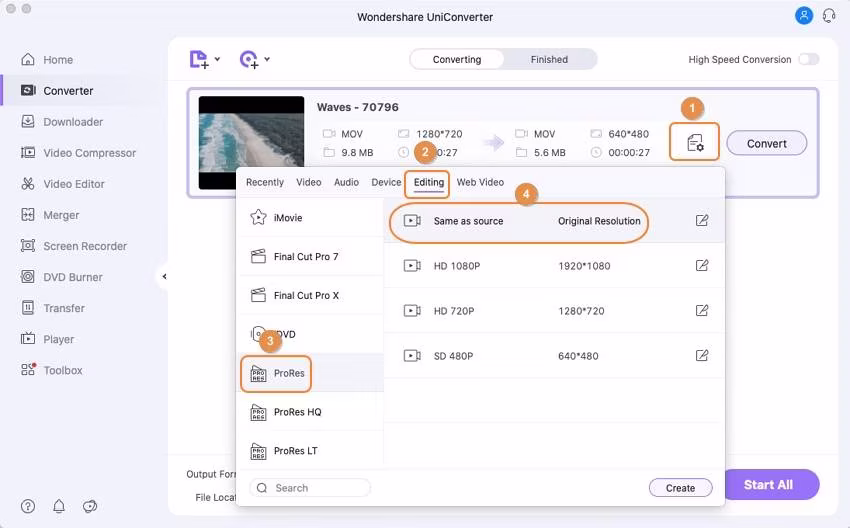Choose DVD format in list
Image resolution: width=850 pixels, height=528 pixels.
(x=311, y=334)
